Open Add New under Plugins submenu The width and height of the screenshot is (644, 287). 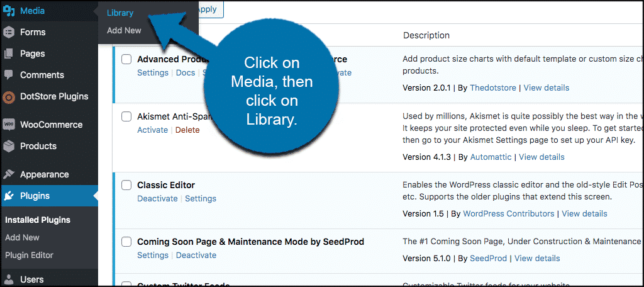pos(22,238)
